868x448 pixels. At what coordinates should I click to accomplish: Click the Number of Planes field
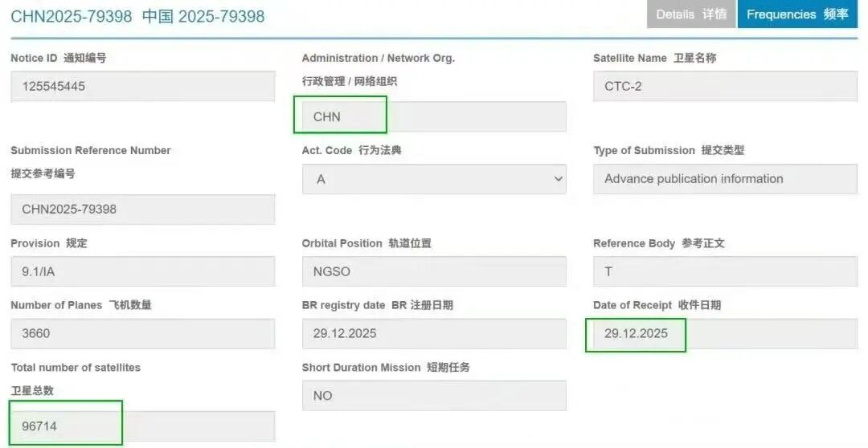coord(142,333)
